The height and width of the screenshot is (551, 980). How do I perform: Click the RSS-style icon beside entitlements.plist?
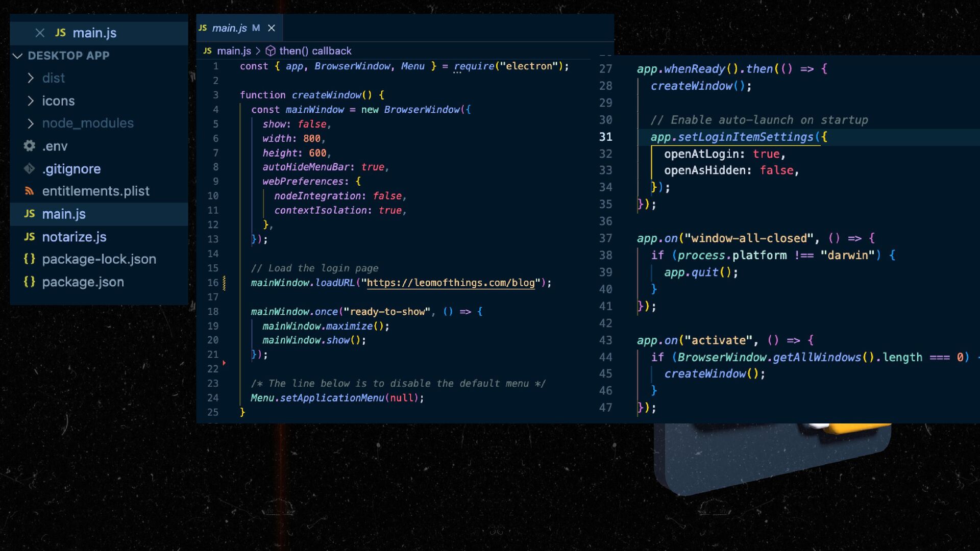[30, 191]
